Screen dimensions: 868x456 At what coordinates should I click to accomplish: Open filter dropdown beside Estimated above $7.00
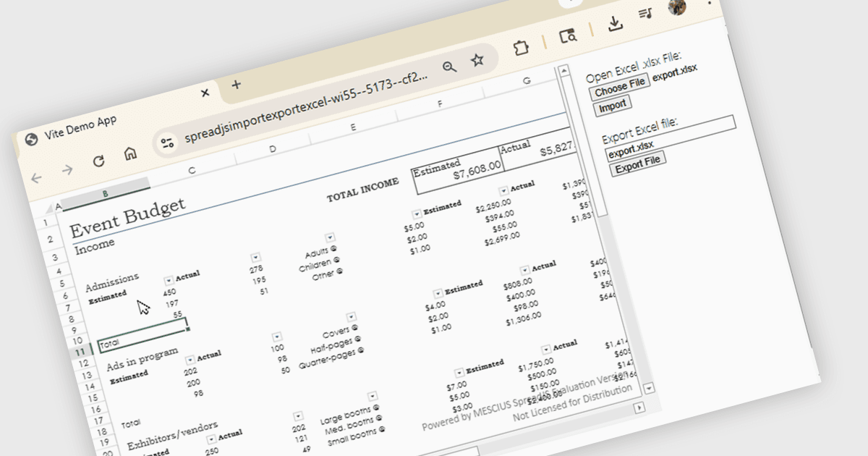point(459,373)
